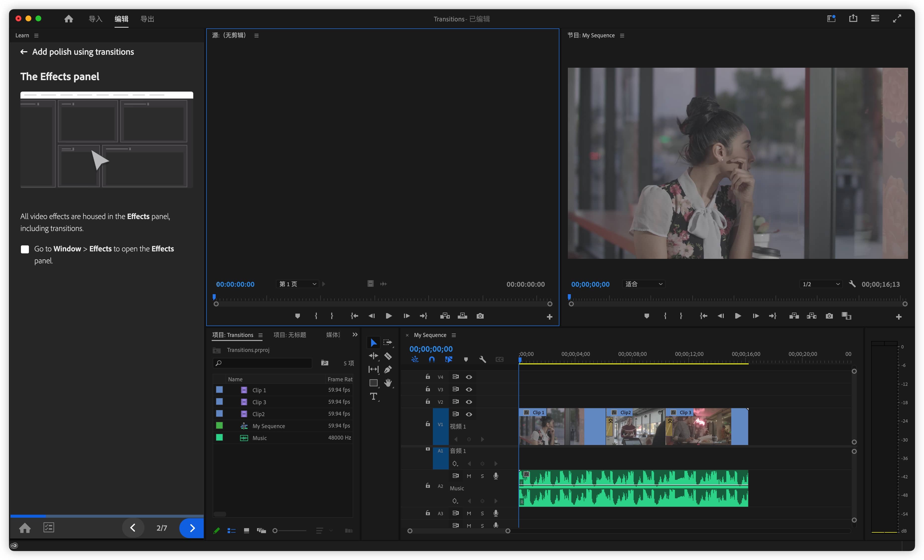
Task: Switch to the 导入 tab
Action: (95, 19)
